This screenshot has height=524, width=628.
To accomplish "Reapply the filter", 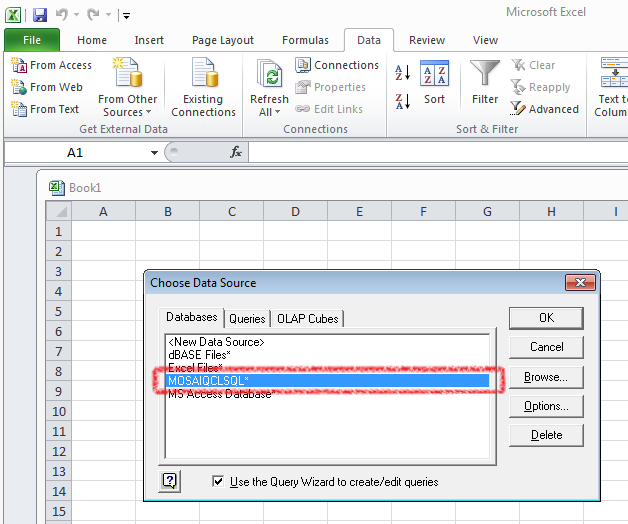I will tap(540, 87).
